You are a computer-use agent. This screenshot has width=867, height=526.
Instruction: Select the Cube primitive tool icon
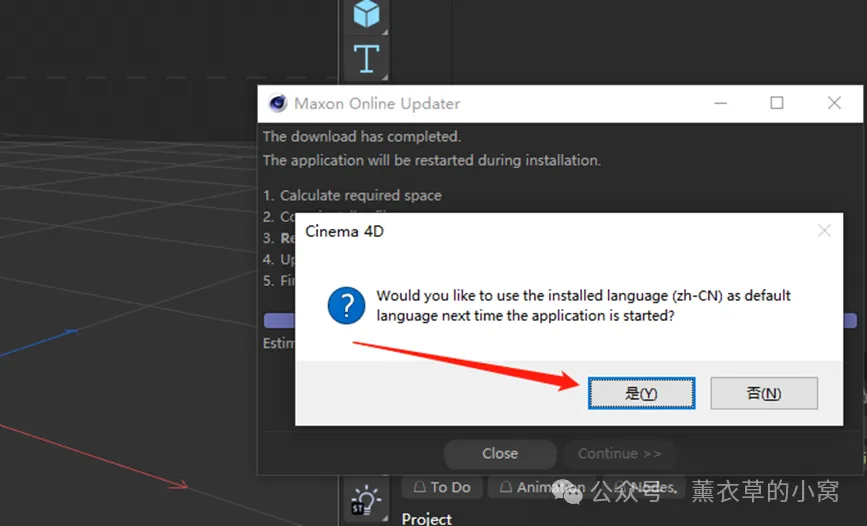[366, 14]
